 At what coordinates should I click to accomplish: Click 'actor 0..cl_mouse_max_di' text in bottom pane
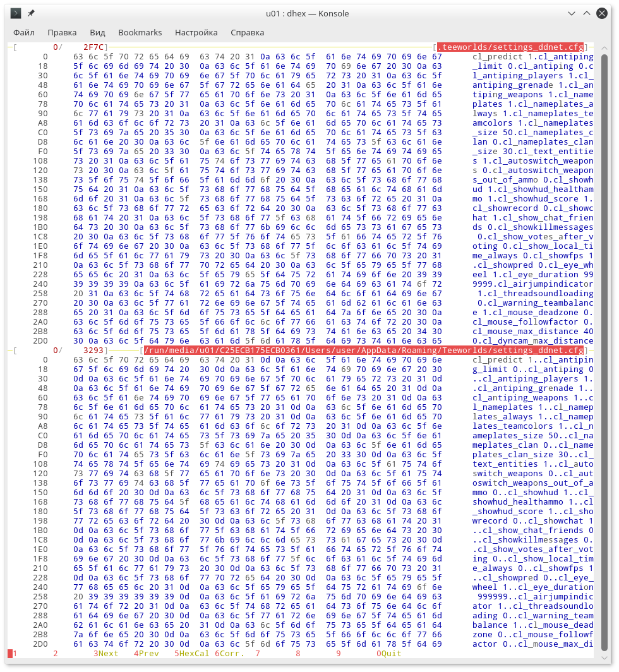533,644
